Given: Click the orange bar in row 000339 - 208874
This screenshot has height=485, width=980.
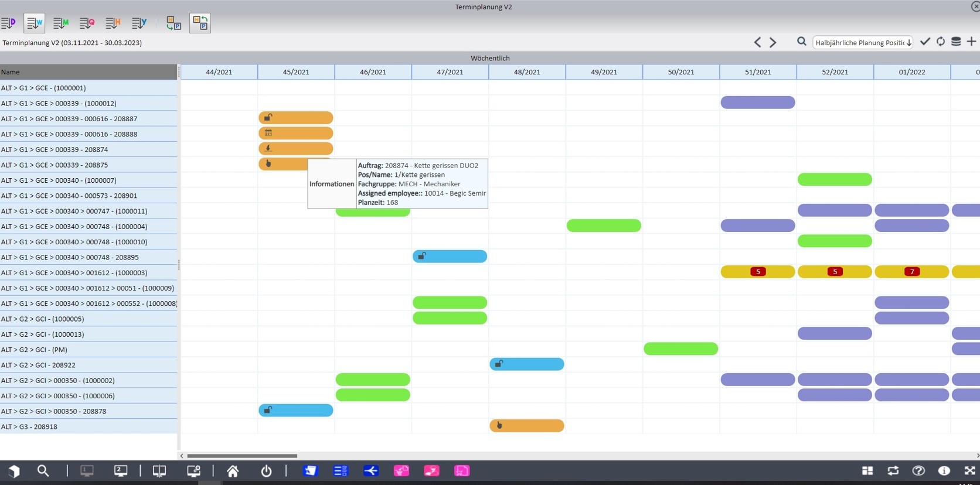Looking at the screenshot, I should coord(296,149).
